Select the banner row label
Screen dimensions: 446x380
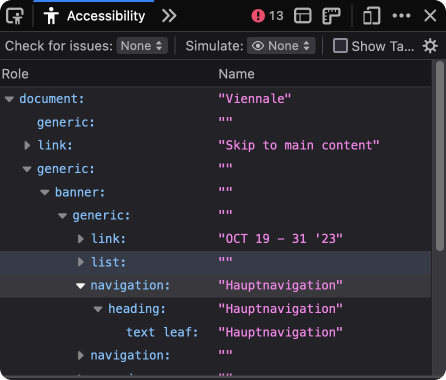tap(80, 192)
